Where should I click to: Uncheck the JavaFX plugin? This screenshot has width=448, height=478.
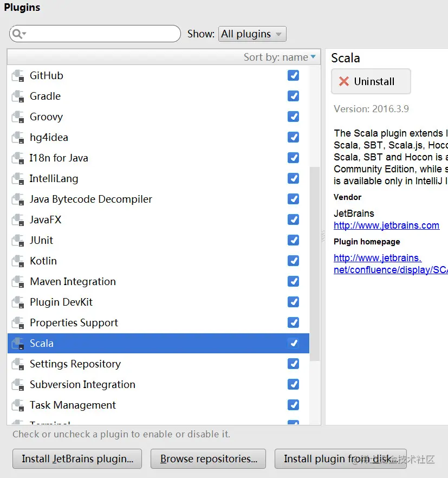point(293,219)
